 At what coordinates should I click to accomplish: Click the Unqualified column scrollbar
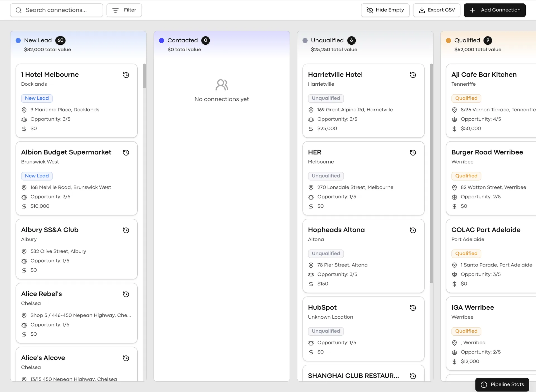pos(431,173)
